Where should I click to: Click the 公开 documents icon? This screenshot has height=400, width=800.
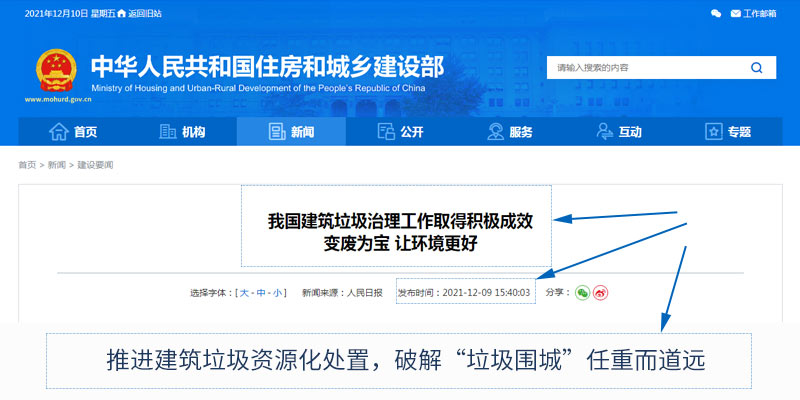point(386,132)
